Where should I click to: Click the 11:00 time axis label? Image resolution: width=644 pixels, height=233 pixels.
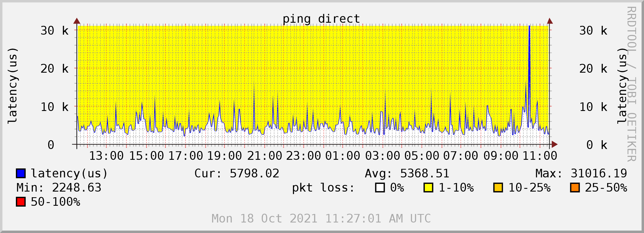(x=540, y=156)
